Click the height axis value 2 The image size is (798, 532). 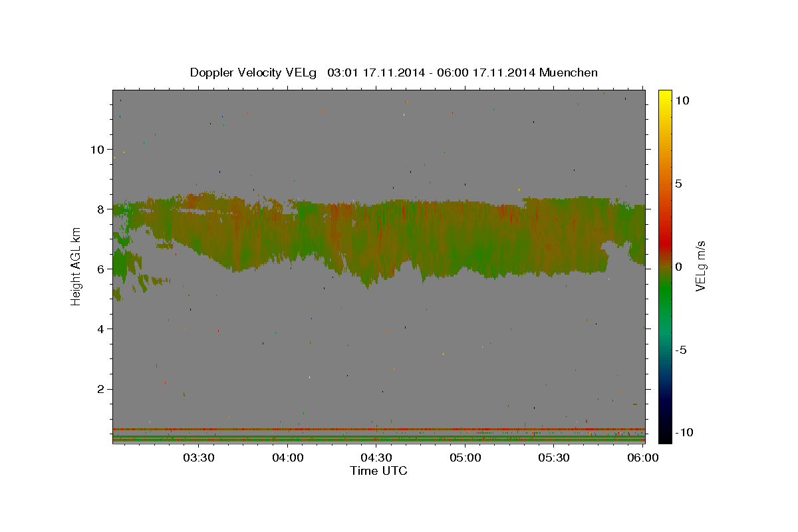click(x=100, y=388)
